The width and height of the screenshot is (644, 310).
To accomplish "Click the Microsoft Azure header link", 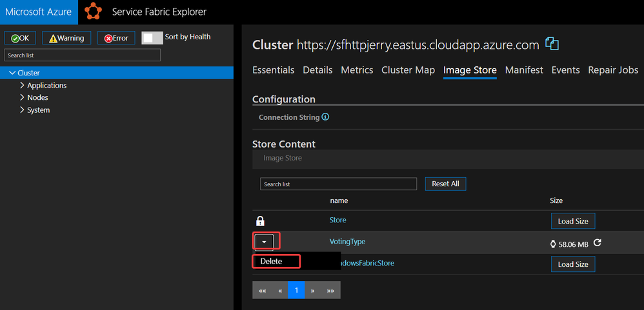I will click(x=39, y=12).
